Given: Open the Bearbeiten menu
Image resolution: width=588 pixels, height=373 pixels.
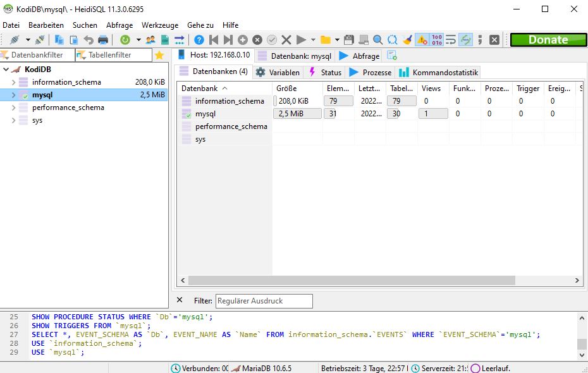Looking at the screenshot, I should (46, 25).
